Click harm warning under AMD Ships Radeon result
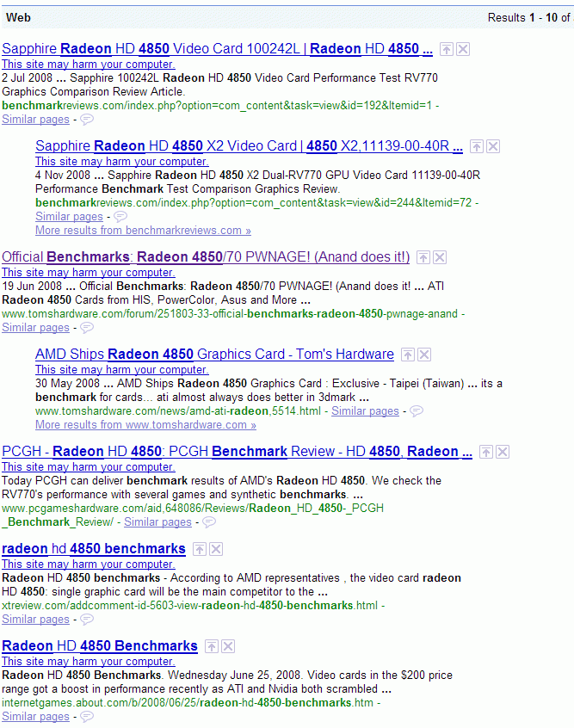Screen dimensions: 574x728 (121, 370)
